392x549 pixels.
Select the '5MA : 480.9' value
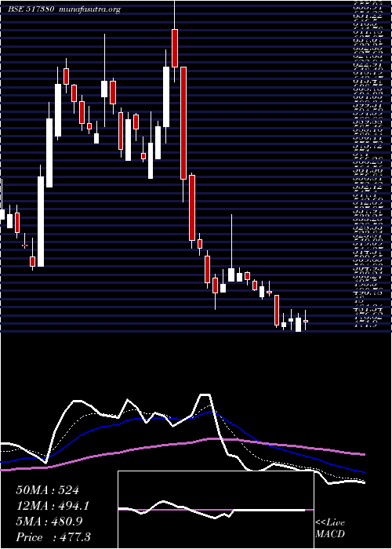pos(49,522)
